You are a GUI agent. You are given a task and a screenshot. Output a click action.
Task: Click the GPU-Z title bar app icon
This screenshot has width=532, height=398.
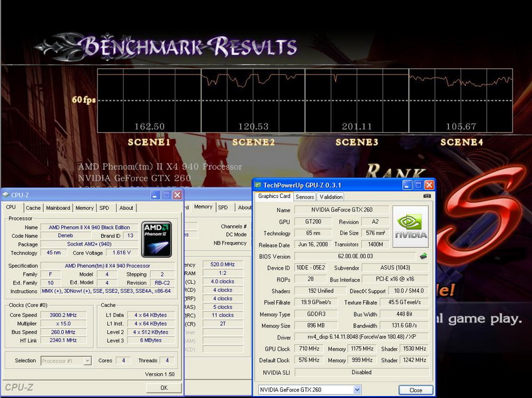point(258,185)
